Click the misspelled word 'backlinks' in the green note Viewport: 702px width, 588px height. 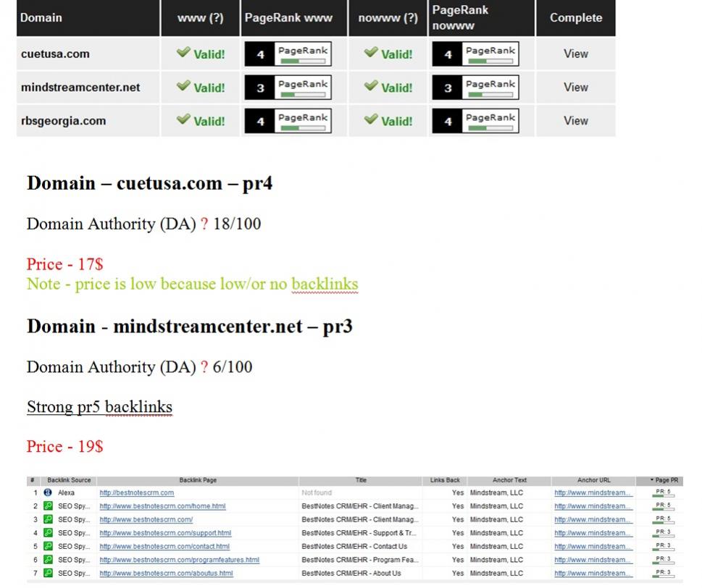coord(325,284)
